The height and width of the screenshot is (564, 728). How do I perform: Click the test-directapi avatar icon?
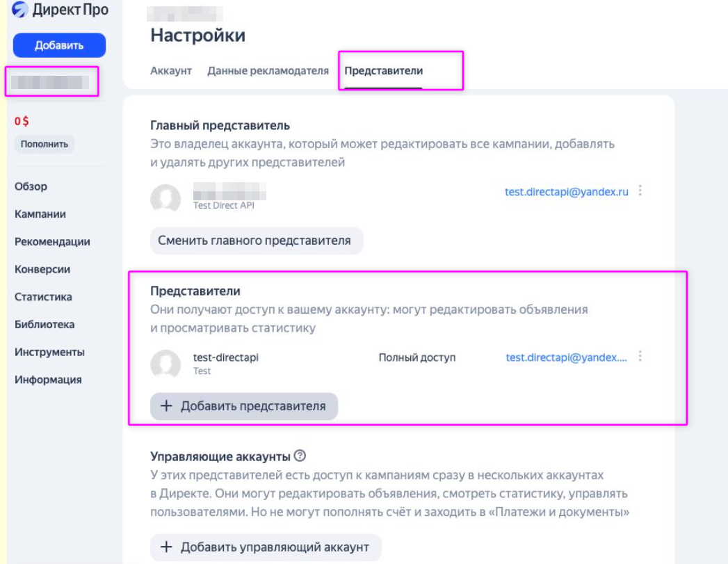165,364
